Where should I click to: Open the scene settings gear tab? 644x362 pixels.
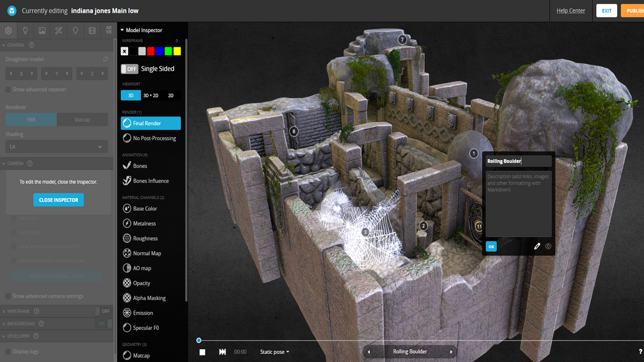point(8,30)
